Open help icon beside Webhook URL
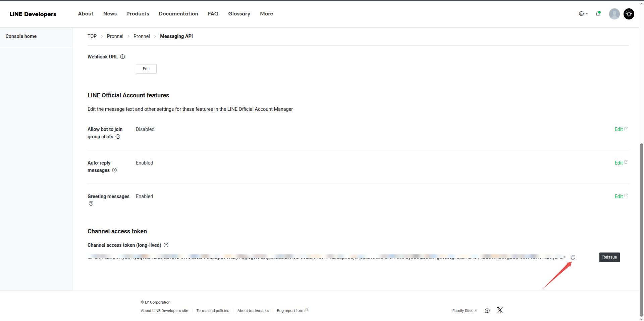Image resolution: width=644 pixels, height=321 pixels. pos(122,57)
